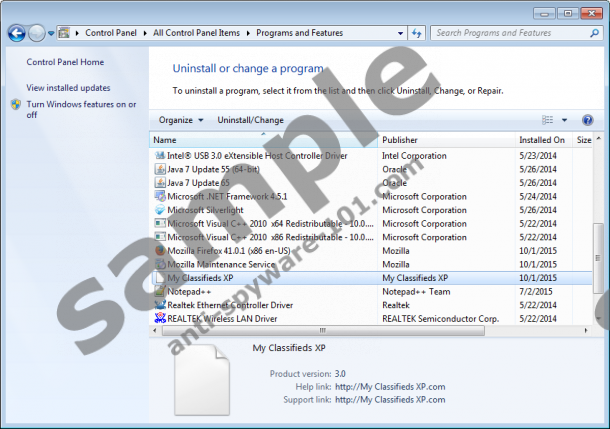Click the REALTEK Wireless LAN Driver icon
Image resolution: width=610 pixels, height=429 pixels.
[x=160, y=318]
